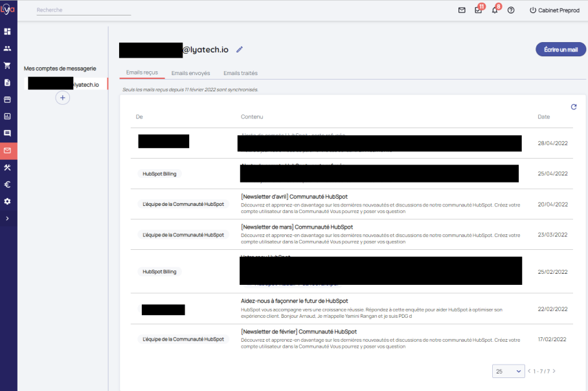Open the settings gear in the sidebar
Image resolution: width=588 pixels, height=391 pixels.
tap(8, 201)
